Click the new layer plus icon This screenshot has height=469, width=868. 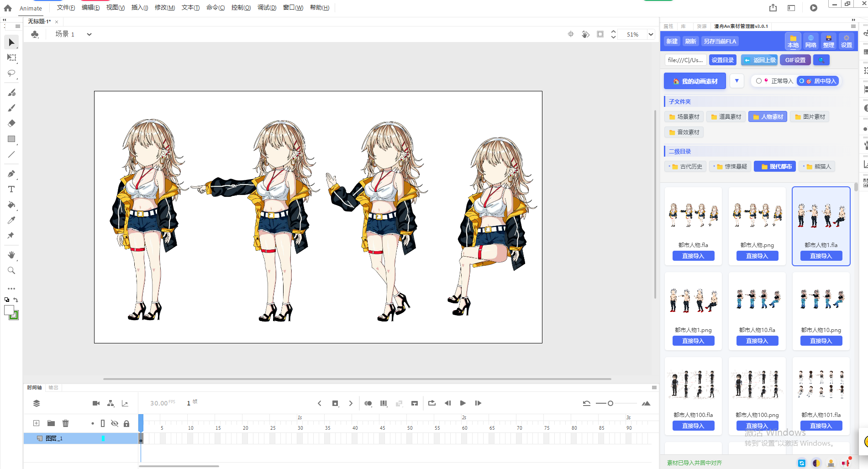pyautogui.click(x=37, y=423)
